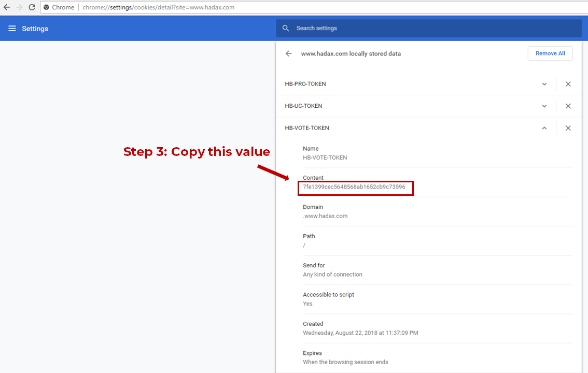588x373 pixels.
Task: Click the Chrome site info icon
Action: pos(47,7)
